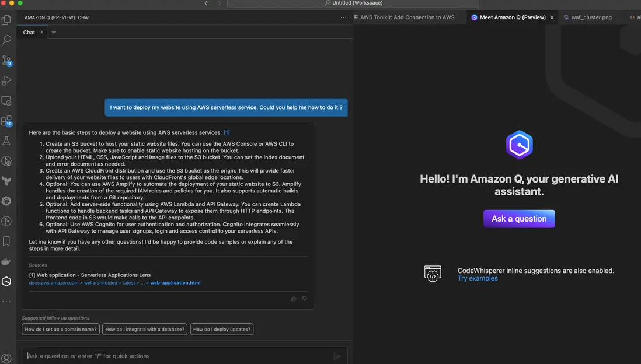The width and height of the screenshot is (641, 364).
Task: Click the send message arrow icon
Action: [337, 356]
